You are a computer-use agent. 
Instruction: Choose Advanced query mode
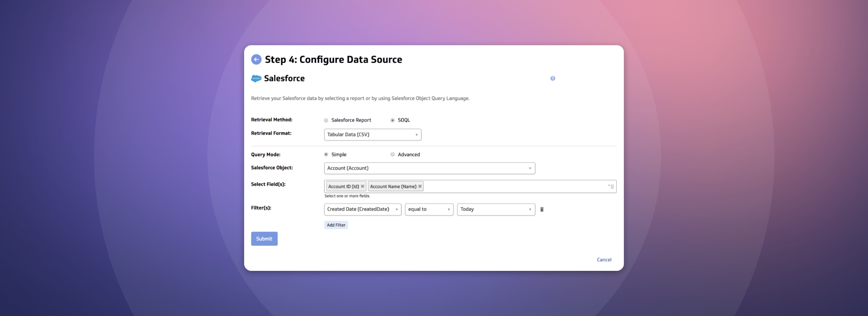(392, 154)
